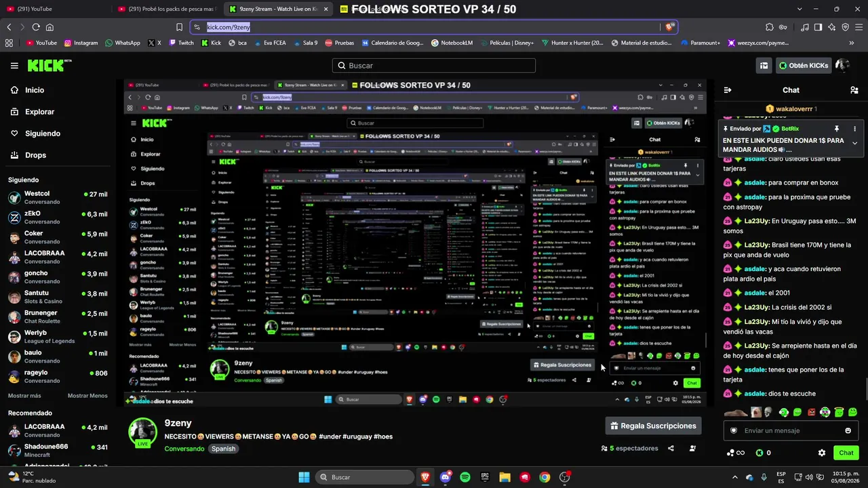
Task: Open File Explorer from the taskbar
Action: (x=505, y=477)
